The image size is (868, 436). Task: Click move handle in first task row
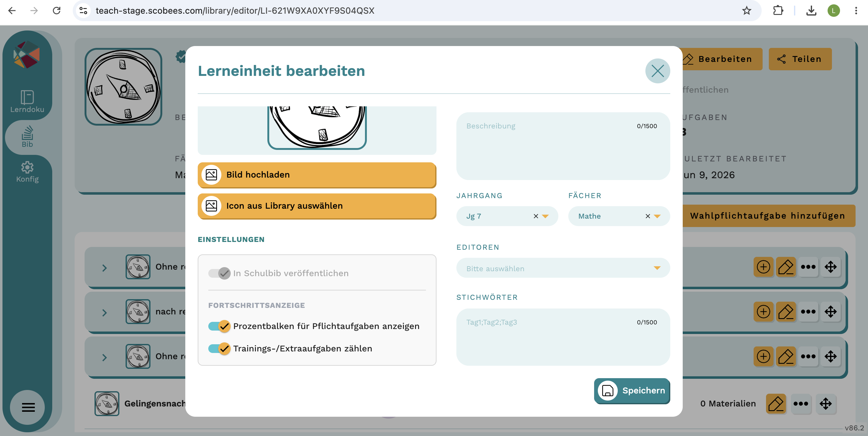830,267
